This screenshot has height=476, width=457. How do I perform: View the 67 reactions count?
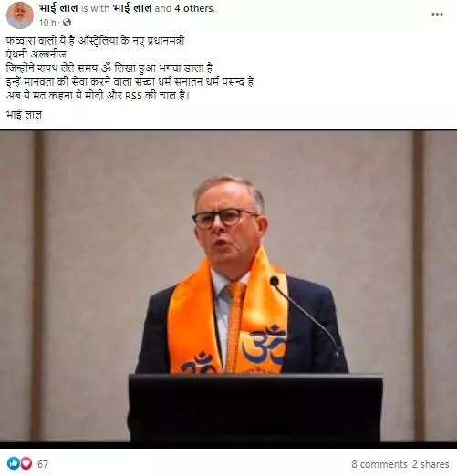pos(43,464)
